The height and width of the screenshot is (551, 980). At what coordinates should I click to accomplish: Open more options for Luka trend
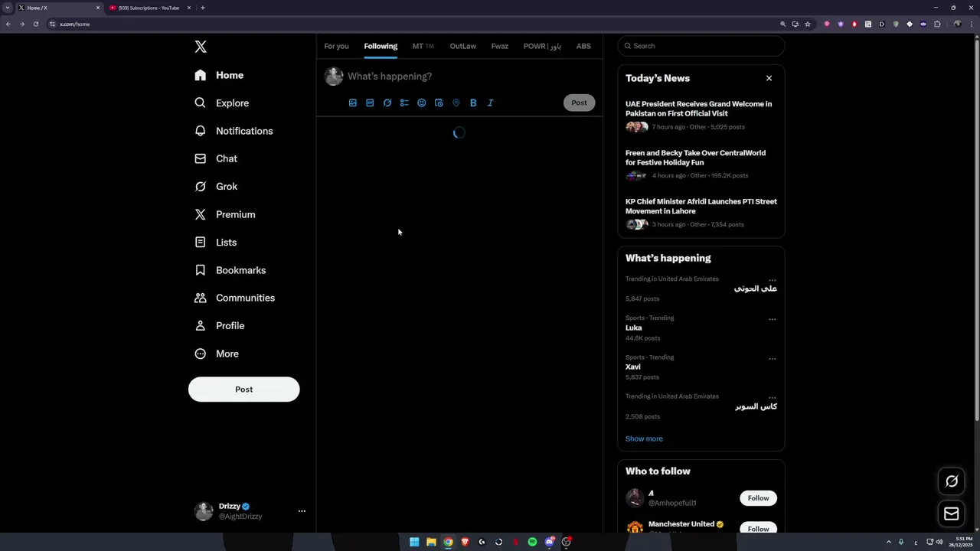point(772,319)
